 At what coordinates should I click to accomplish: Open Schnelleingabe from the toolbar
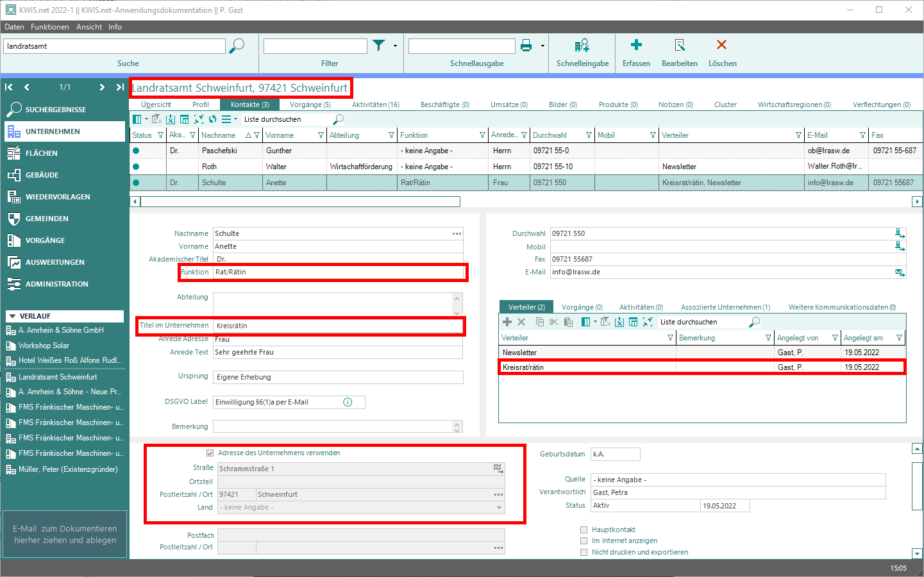[582, 51]
